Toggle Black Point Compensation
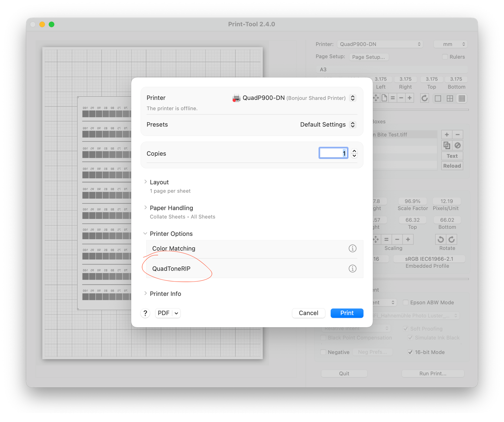 tap(323, 338)
